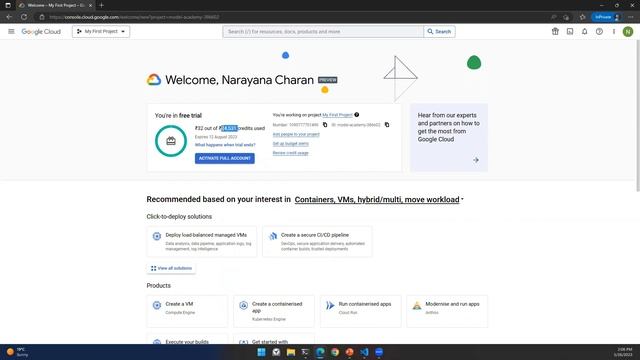
Task: Click the Google Cloud logo
Action: click(x=41, y=31)
